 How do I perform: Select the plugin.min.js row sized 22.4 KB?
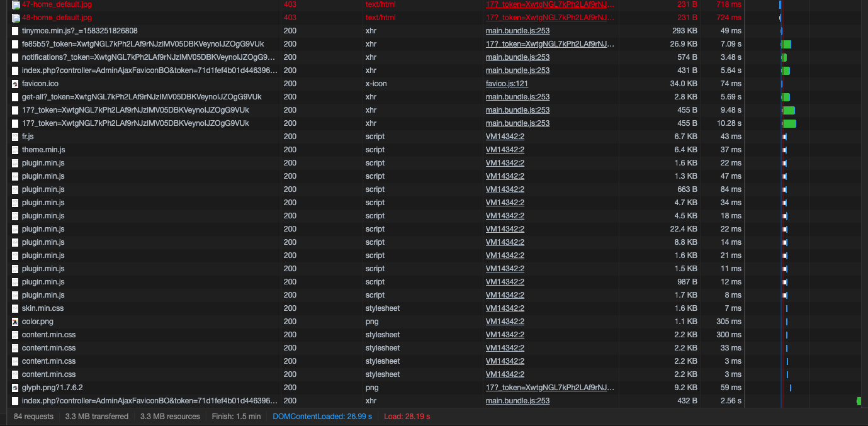(434, 229)
